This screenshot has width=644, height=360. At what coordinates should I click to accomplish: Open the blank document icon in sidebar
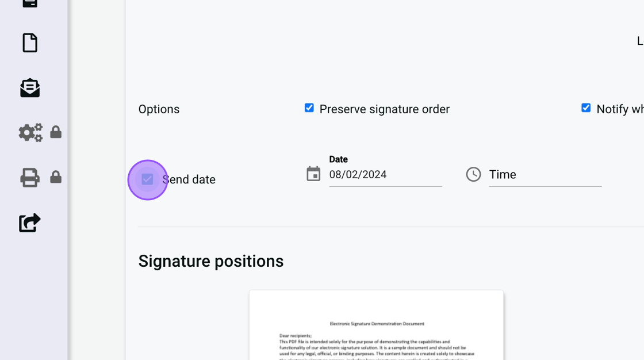[x=30, y=43]
